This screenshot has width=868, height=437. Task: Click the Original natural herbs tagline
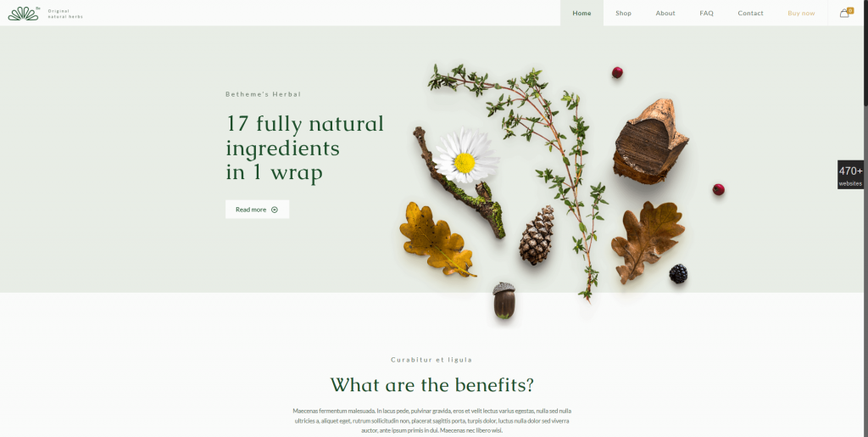65,14
